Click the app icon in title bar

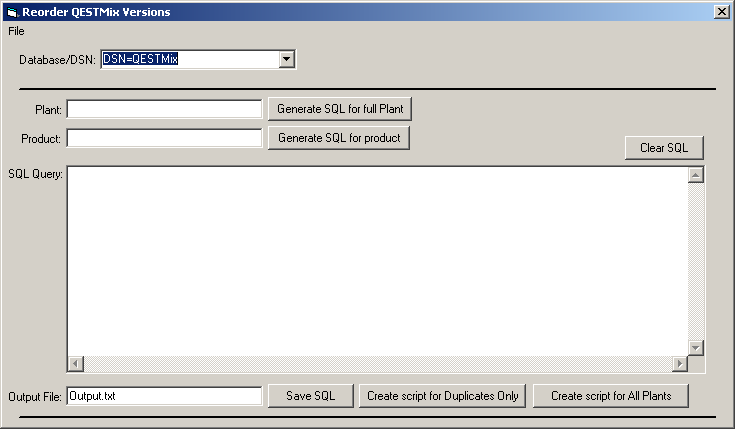(11, 12)
